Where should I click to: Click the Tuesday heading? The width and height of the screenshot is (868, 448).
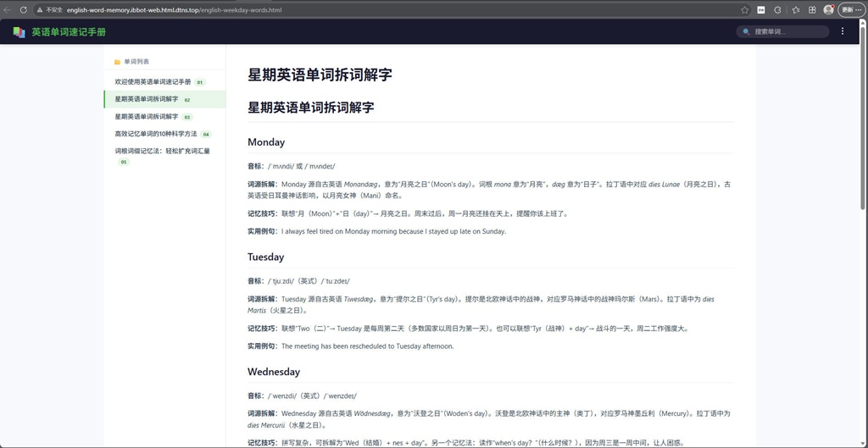click(265, 257)
